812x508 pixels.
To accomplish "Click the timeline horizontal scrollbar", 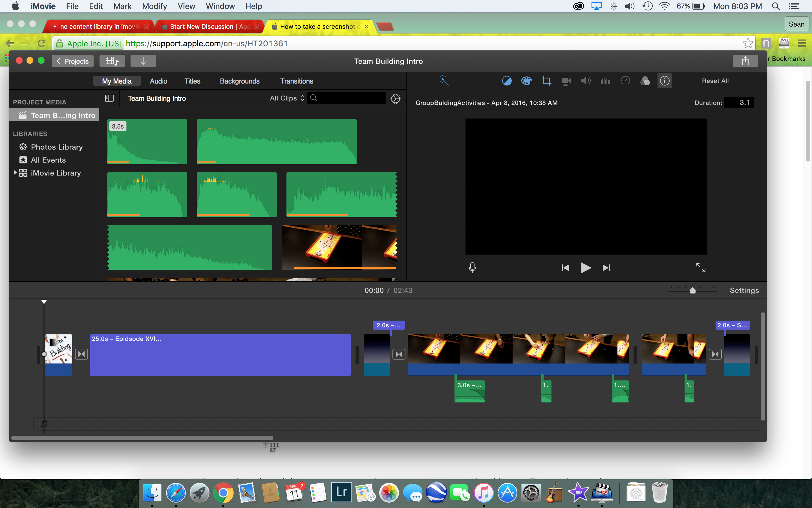I will pos(142,438).
